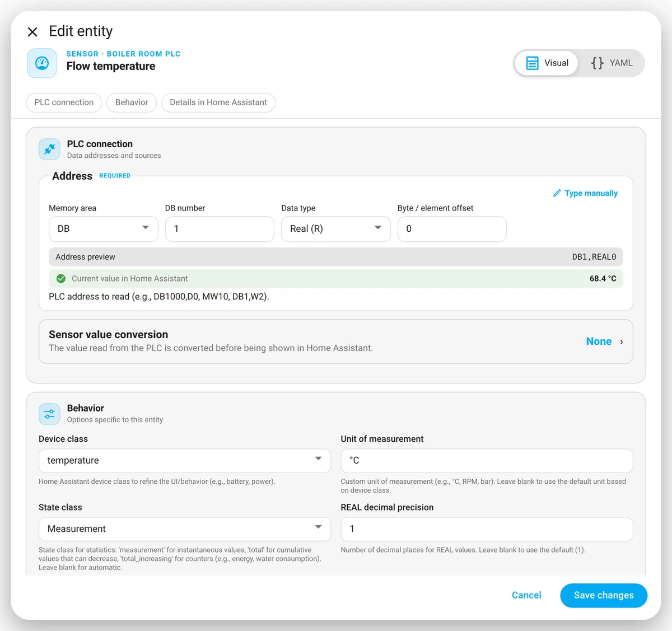Click the Flow temperature entity title

[111, 66]
